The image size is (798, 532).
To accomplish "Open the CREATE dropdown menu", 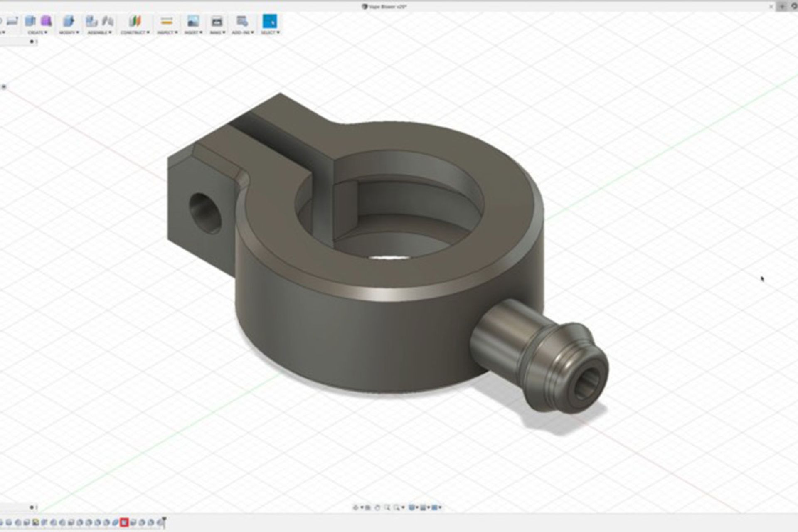I will pyautogui.click(x=37, y=32).
